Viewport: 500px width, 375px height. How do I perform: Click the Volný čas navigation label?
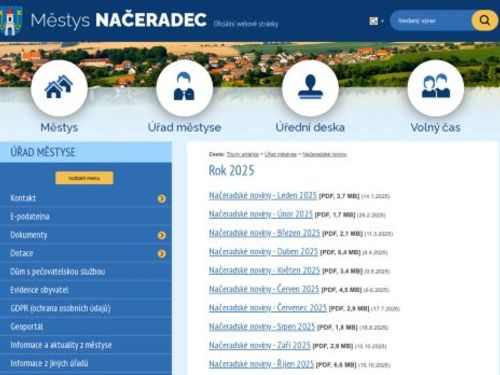pyautogui.click(x=435, y=127)
